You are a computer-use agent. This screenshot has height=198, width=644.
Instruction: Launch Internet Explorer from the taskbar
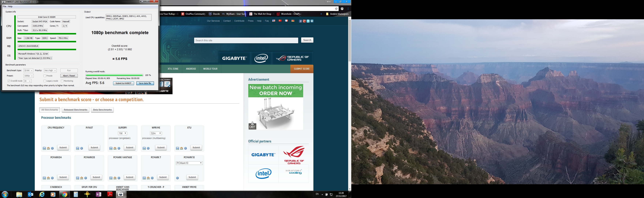[x=42, y=194]
